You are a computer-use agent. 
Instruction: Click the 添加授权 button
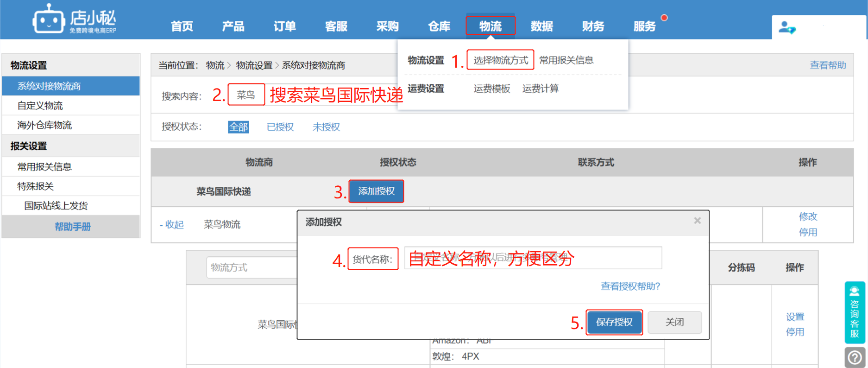(x=376, y=191)
